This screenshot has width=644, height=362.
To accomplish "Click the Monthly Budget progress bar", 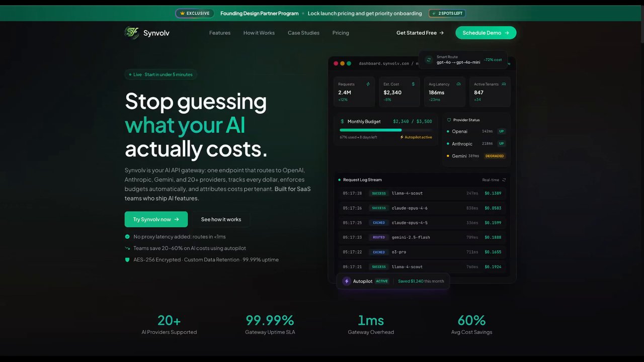I will click(x=386, y=130).
